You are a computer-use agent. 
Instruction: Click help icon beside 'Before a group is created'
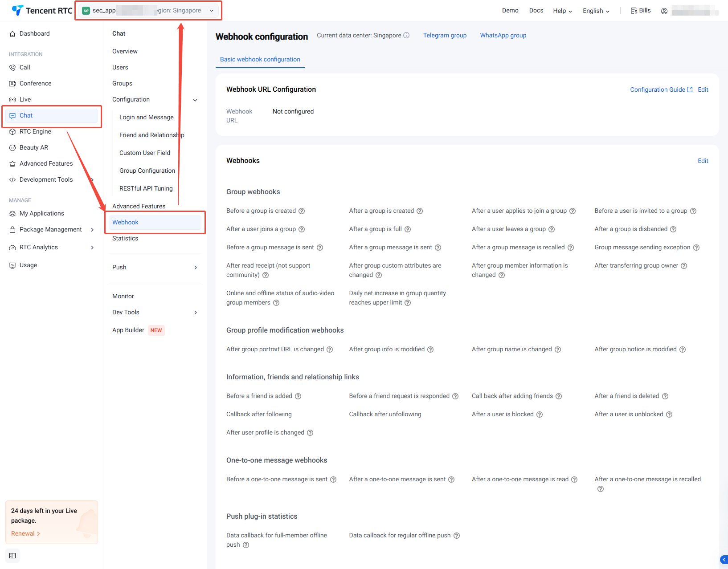(302, 211)
